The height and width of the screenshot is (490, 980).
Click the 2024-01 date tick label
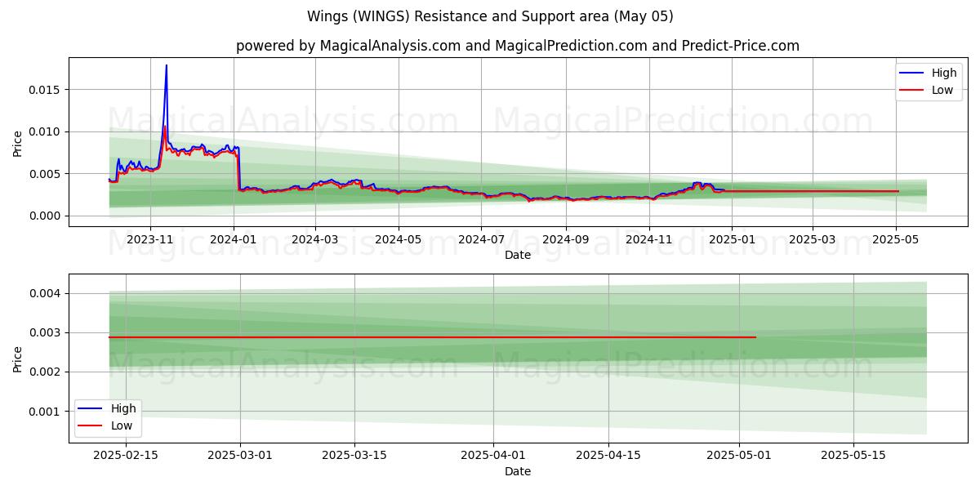[234, 239]
